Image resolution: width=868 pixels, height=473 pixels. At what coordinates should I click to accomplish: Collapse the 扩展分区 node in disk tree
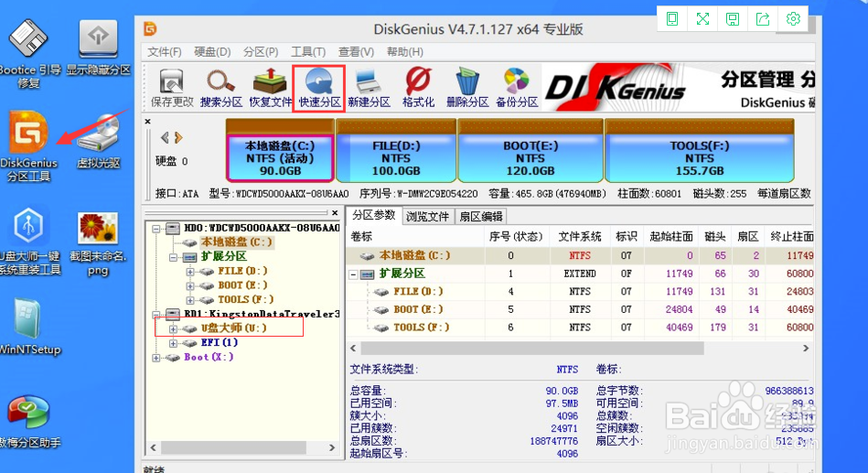pyautogui.click(x=173, y=258)
